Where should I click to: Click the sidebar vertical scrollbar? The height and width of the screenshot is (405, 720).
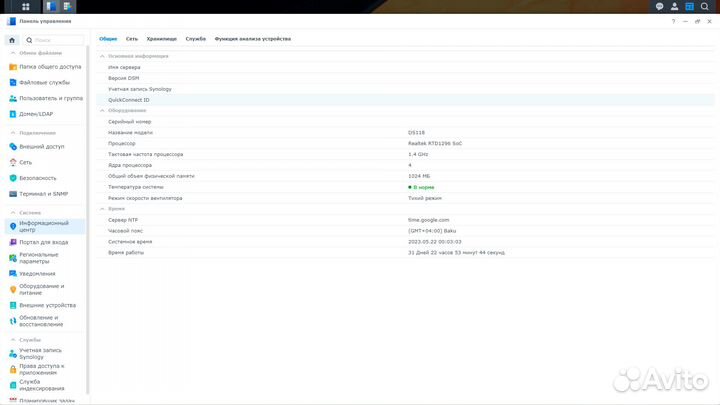88,220
